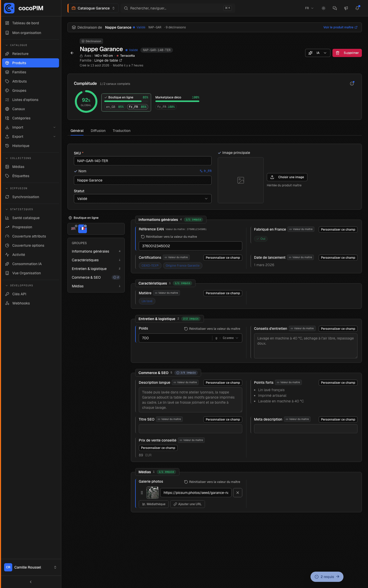Select the Boutique en ligne channel card
The image size is (368, 588).
(126, 103)
